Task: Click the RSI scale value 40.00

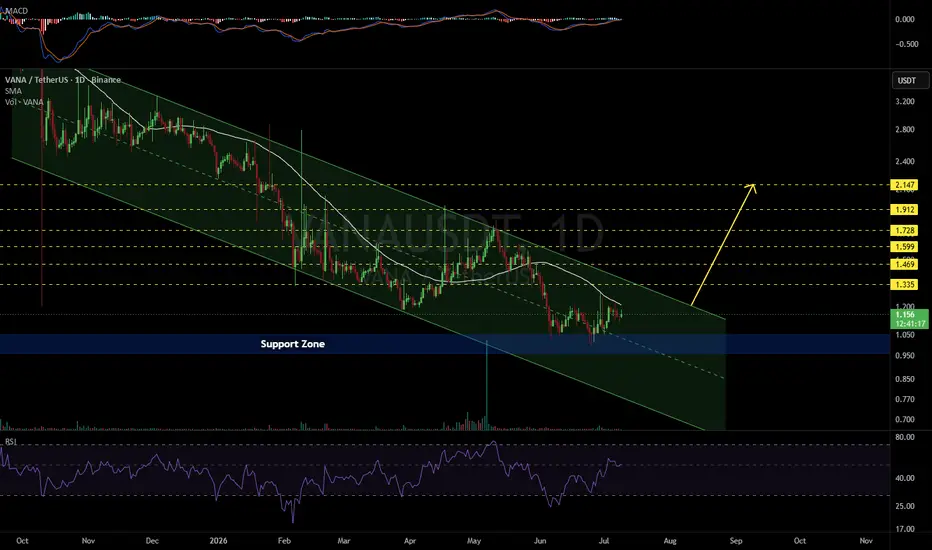Action: click(905, 478)
